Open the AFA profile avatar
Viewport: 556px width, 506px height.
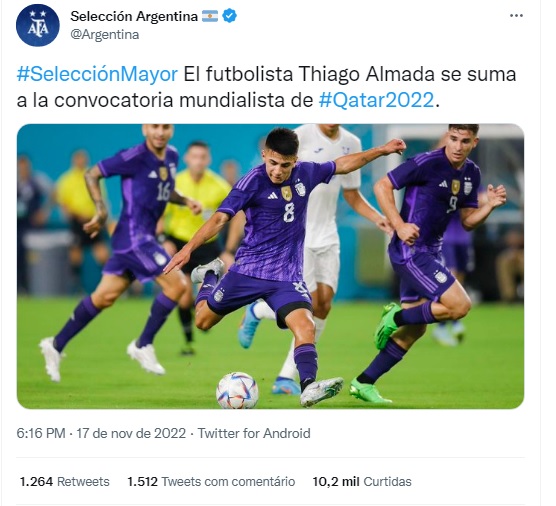[38, 25]
